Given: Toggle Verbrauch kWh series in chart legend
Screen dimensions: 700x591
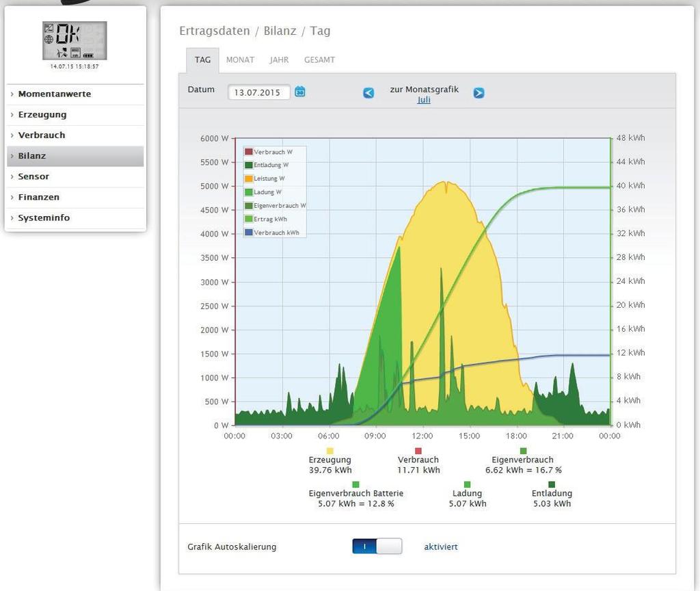Looking at the screenshot, I should 272,233.
